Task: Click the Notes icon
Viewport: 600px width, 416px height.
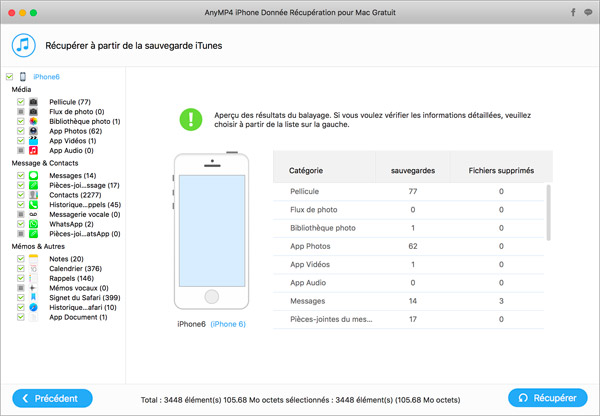Action: pos(33,259)
